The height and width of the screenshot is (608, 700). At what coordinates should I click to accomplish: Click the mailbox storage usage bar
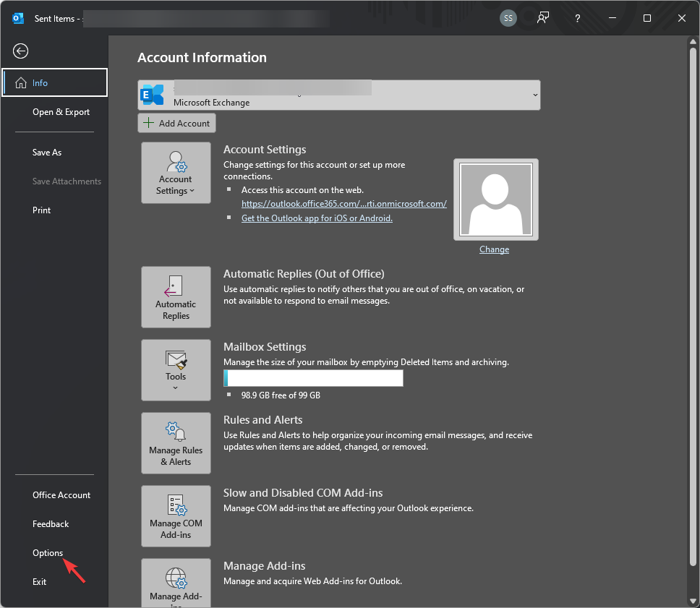[x=313, y=377]
